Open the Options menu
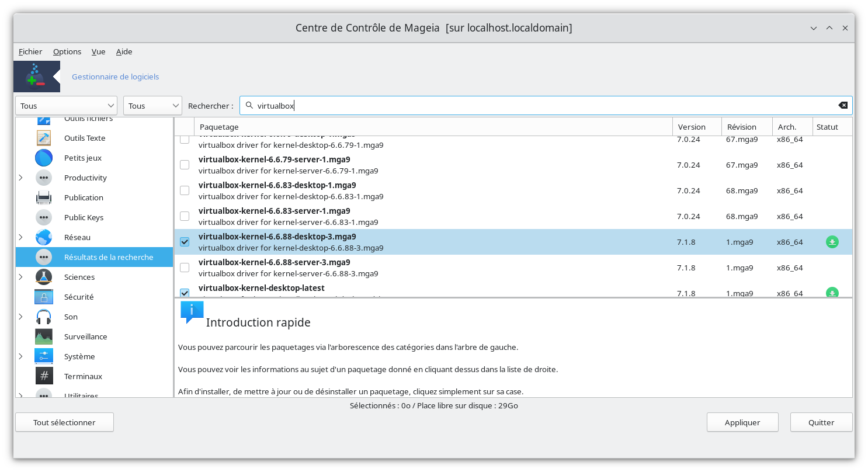The width and height of the screenshot is (868, 472). (67, 51)
